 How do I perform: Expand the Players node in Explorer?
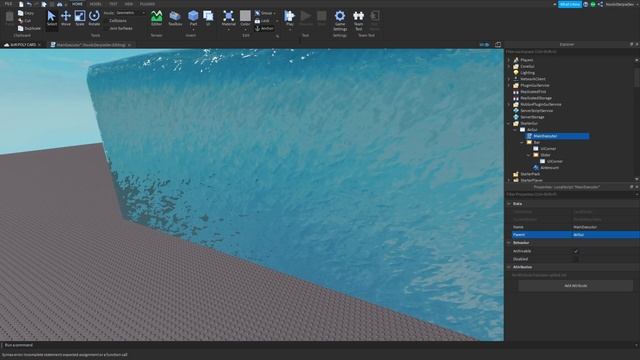509,60
